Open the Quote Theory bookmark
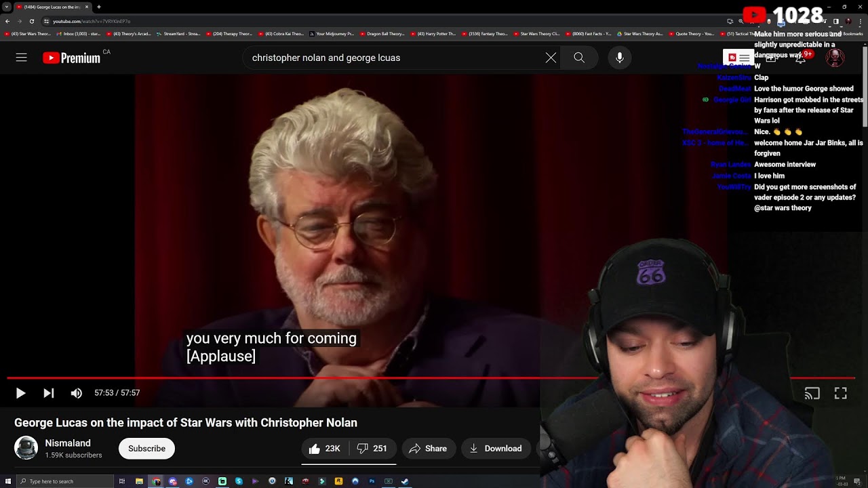 coord(690,34)
